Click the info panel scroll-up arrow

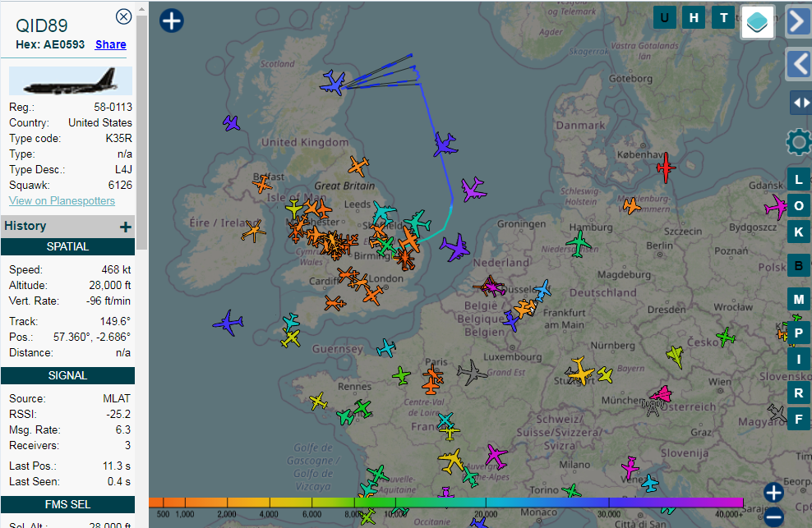[142, 9]
